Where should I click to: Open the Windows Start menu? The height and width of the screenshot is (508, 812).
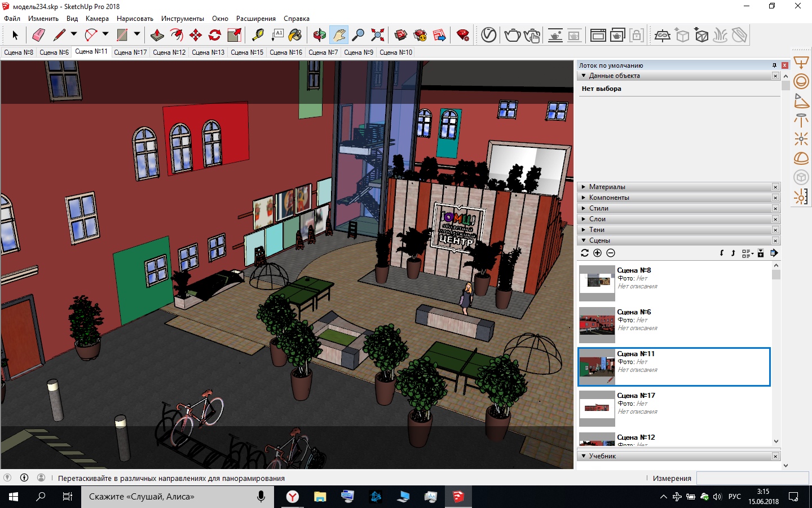[x=14, y=497]
